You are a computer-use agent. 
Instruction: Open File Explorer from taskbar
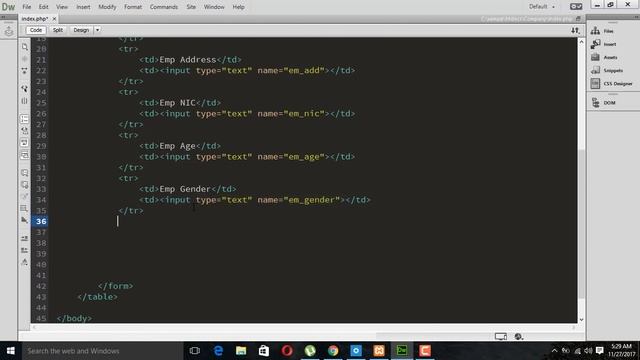coord(241,351)
